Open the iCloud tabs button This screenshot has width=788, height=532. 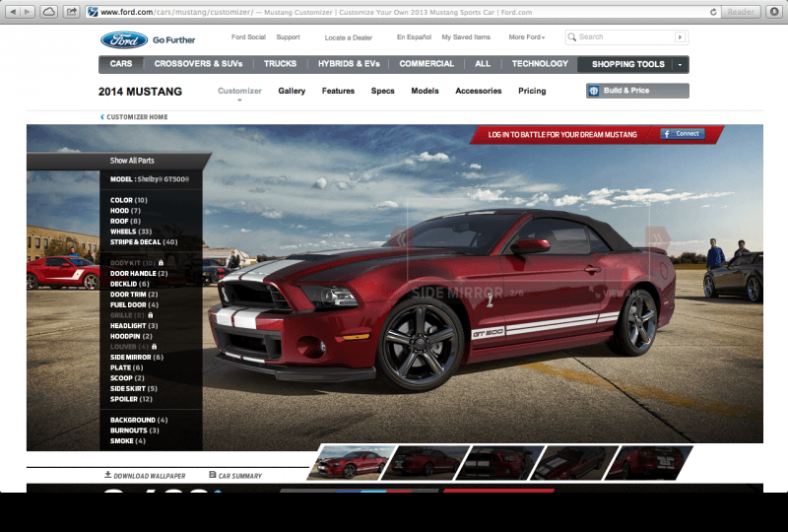point(48,12)
